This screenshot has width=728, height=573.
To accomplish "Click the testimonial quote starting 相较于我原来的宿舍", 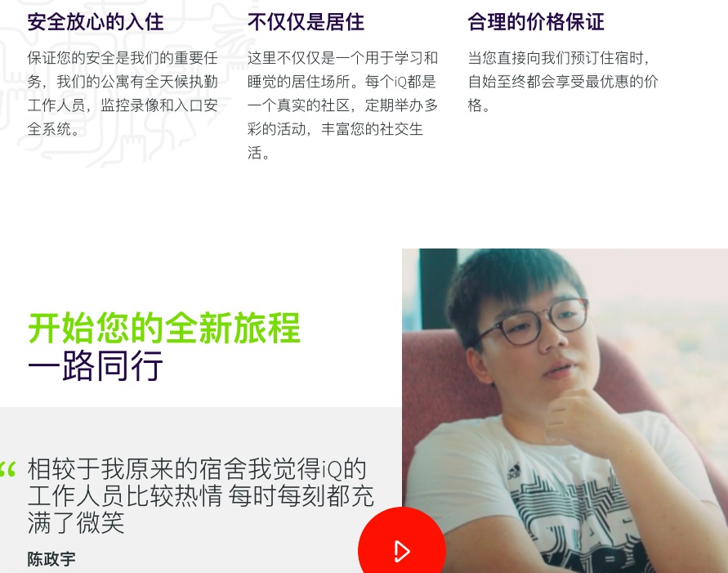I will click(200, 495).
